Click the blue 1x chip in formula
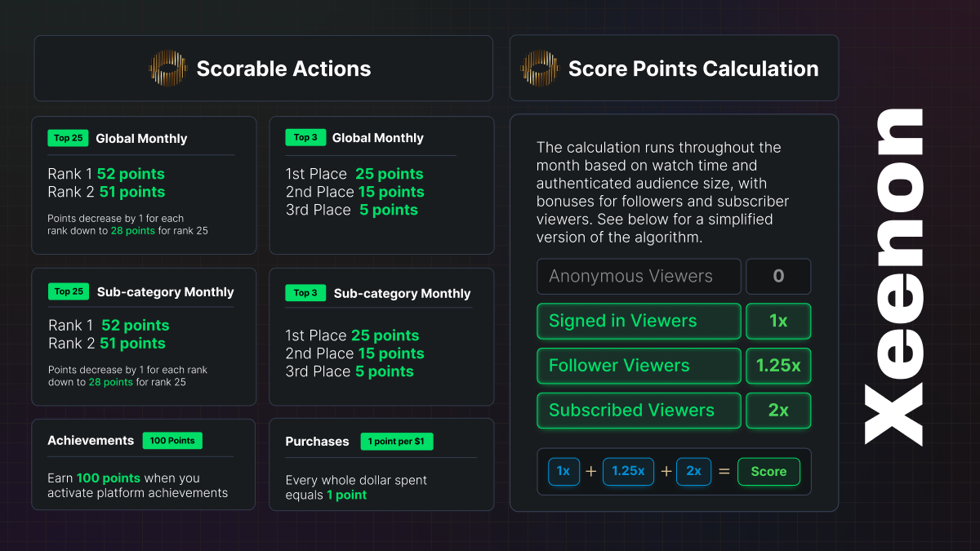 point(563,471)
